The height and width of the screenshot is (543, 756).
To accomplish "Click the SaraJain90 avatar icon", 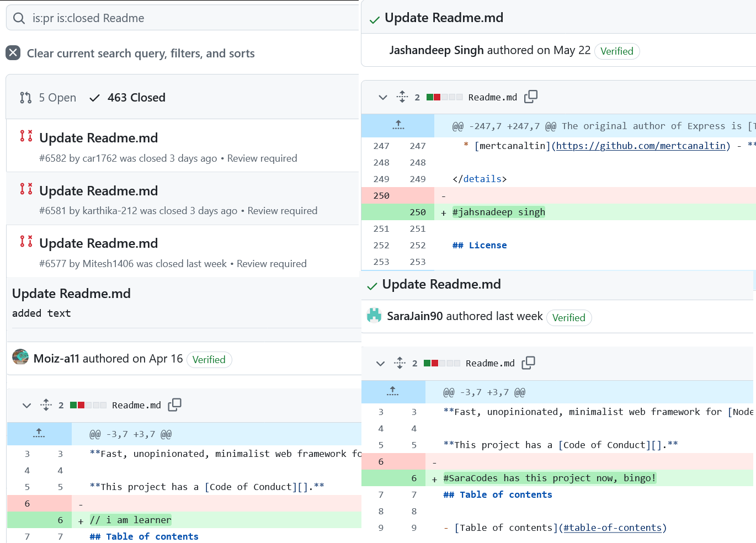I will pyautogui.click(x=375, y=315).
